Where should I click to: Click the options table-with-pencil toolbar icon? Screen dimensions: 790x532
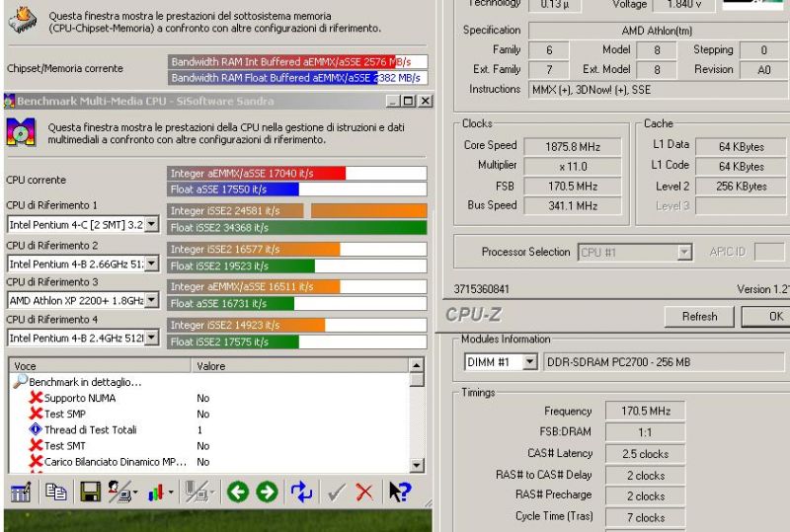pyautogui.click(x=21, y=493)
